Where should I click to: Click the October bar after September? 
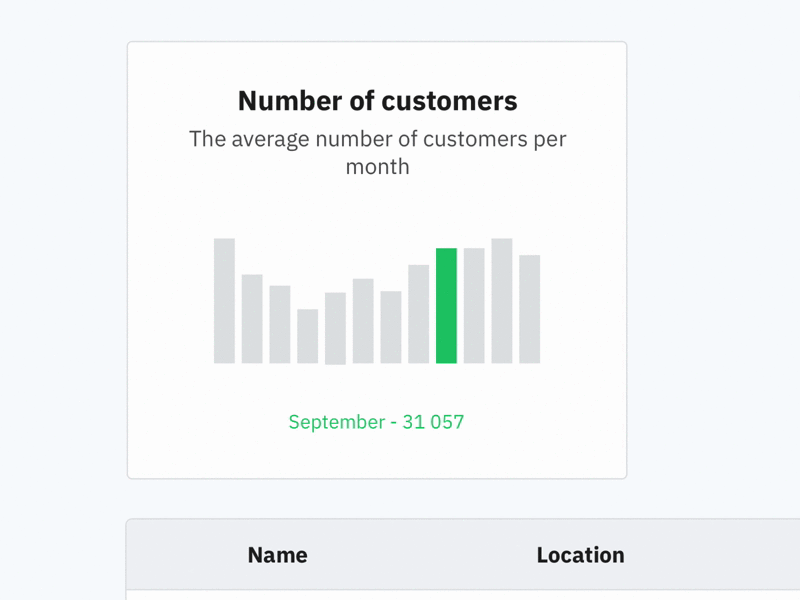coord(473,305)
